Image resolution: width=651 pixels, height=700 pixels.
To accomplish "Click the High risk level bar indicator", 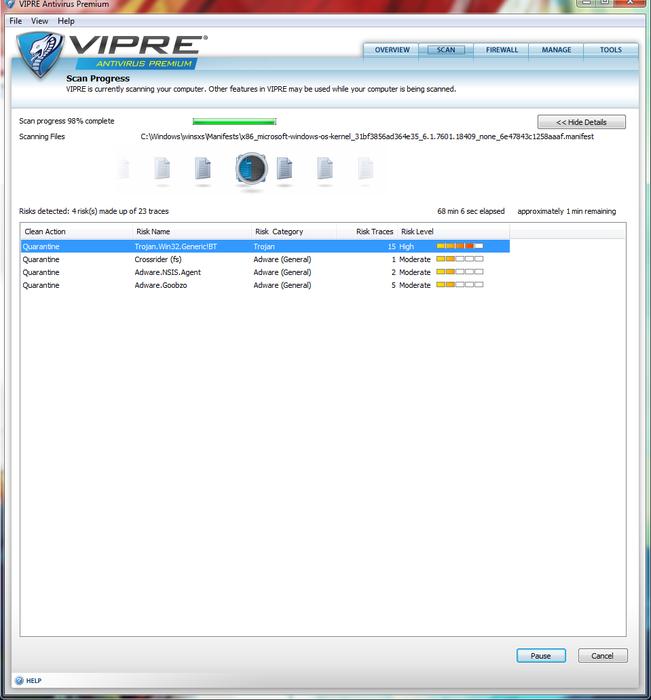I will [460, 246].
